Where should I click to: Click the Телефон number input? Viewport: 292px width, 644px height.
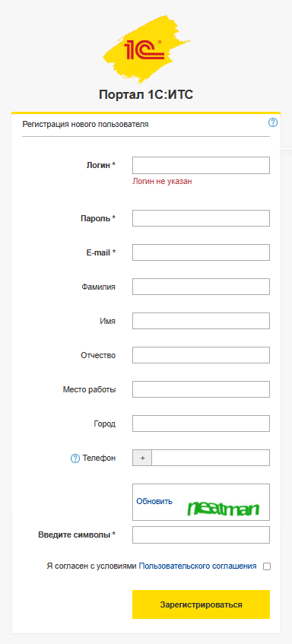(211, 458)
